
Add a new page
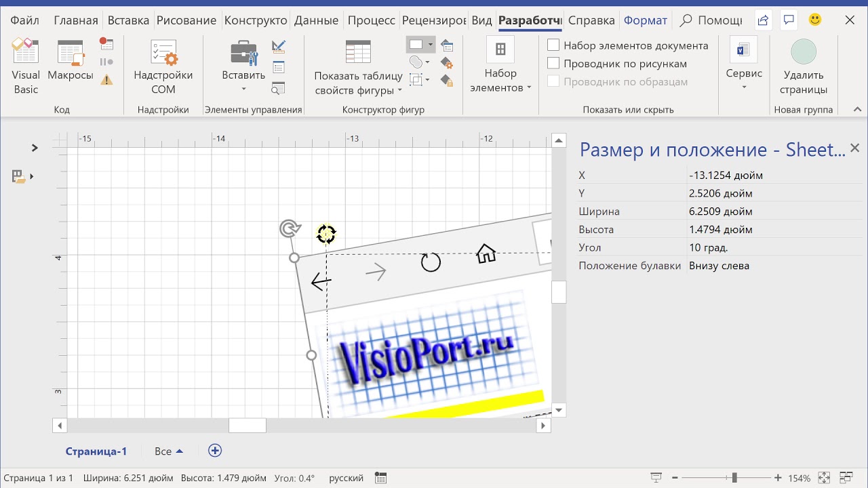point(215,451)
